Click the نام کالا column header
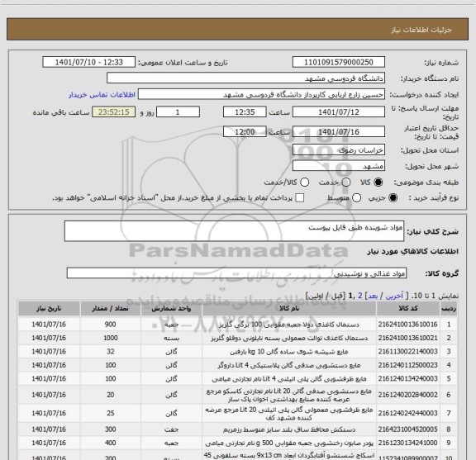Image resolution: width=476 pixels, height=460 pixels. click(x=289, y=309)
